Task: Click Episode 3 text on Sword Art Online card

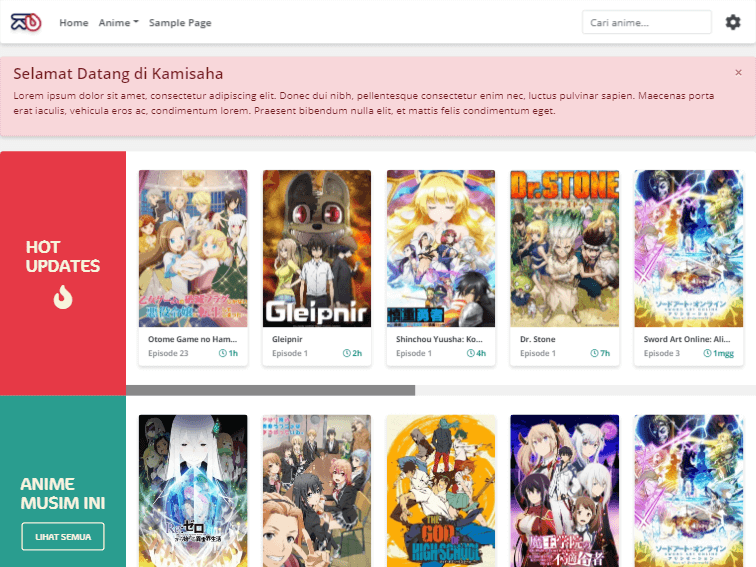Action: click(662, 353)
